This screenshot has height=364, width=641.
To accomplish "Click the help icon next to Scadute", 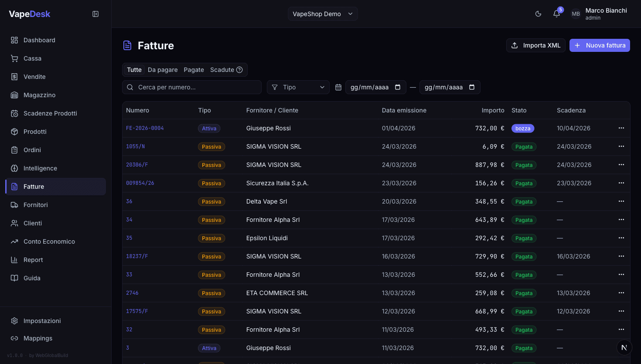I will coord(239,70).
